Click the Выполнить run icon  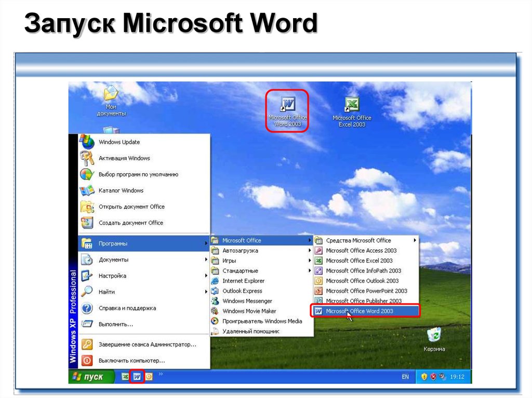click(x=87, y=324)
